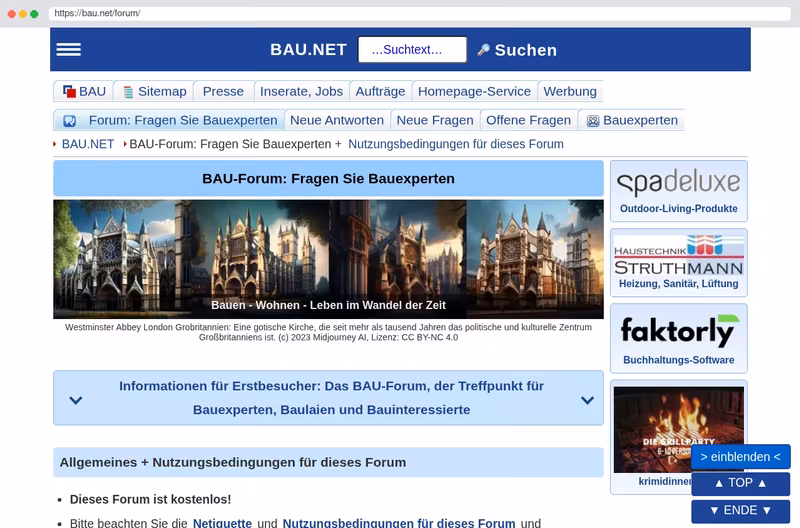Jump to page end with ENDE button
The width and height of the screenshot is (800, 528).
(x=740, y=511)
